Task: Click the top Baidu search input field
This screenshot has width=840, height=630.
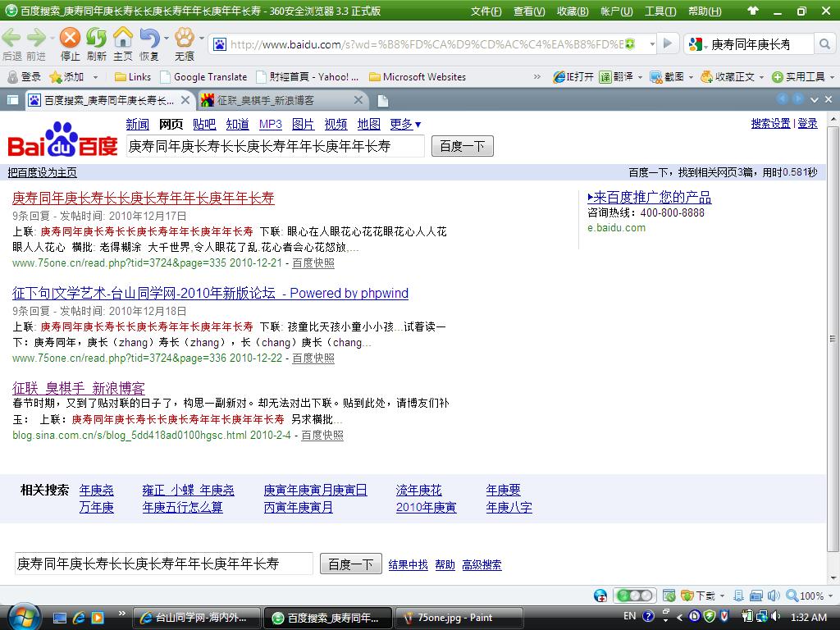Action: 276,146
